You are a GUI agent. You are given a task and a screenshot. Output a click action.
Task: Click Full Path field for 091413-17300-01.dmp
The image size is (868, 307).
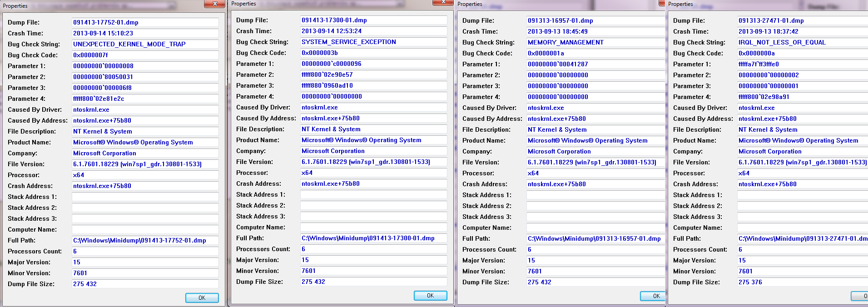click(x=374, y=238)
